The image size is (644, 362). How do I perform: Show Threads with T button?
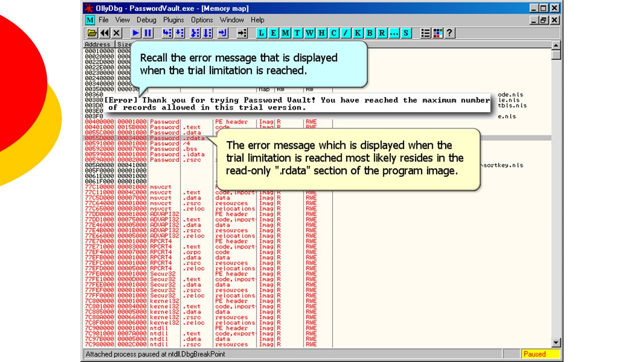click(x=297, y=33)
